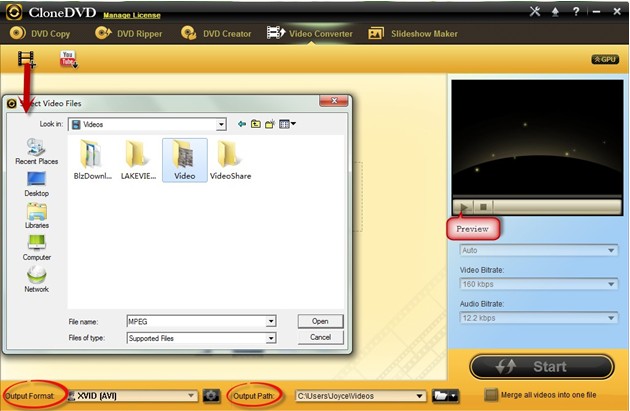Open Network in dialog sidebar
This screenshot has width=630, height=411.
[37, 280]
